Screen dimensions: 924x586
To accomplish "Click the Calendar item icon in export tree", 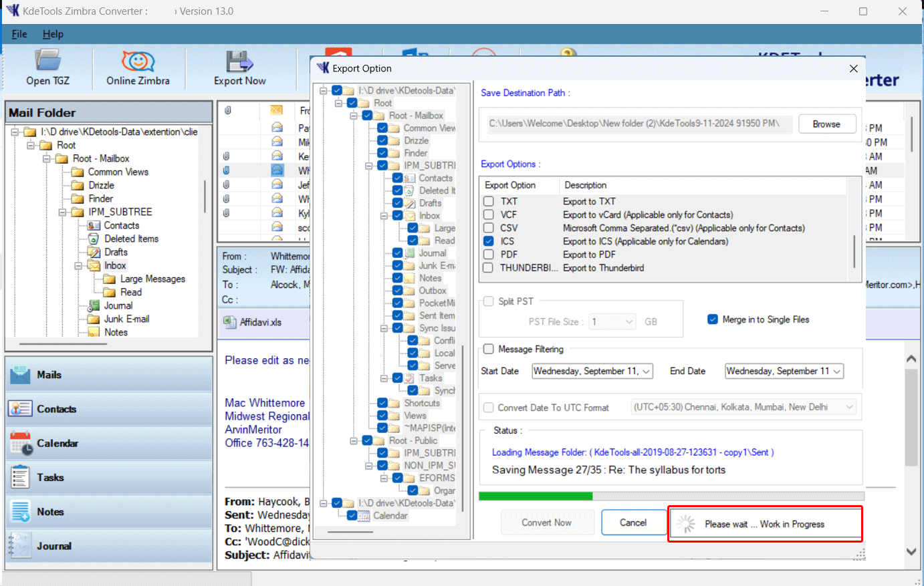I will coord(364,516).
